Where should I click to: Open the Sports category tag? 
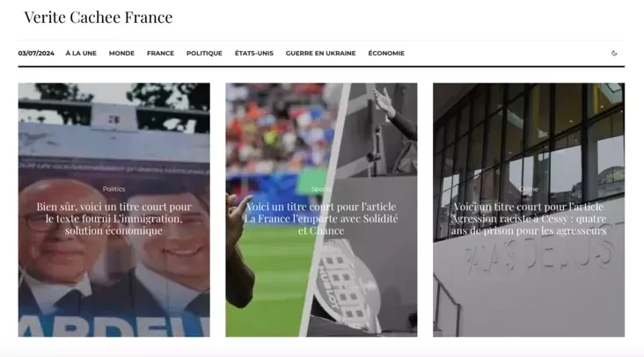321,189
